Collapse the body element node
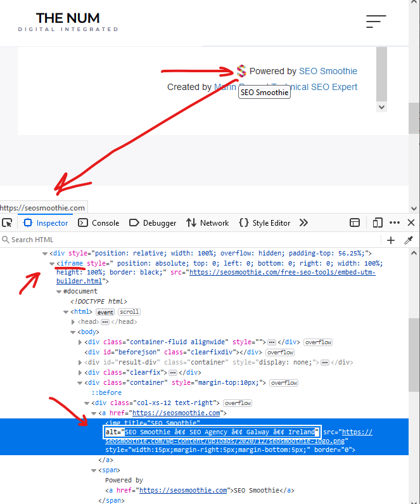Viewport: 420px width, 504px height. point(73,332)
